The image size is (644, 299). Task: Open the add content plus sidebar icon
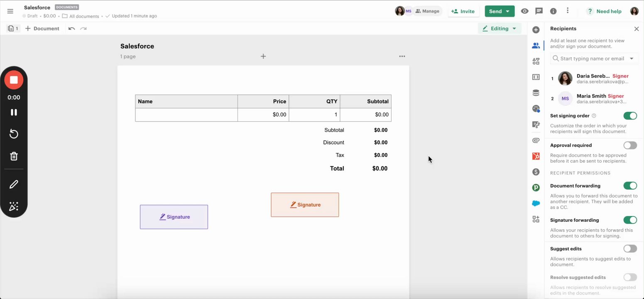(536, 30)
